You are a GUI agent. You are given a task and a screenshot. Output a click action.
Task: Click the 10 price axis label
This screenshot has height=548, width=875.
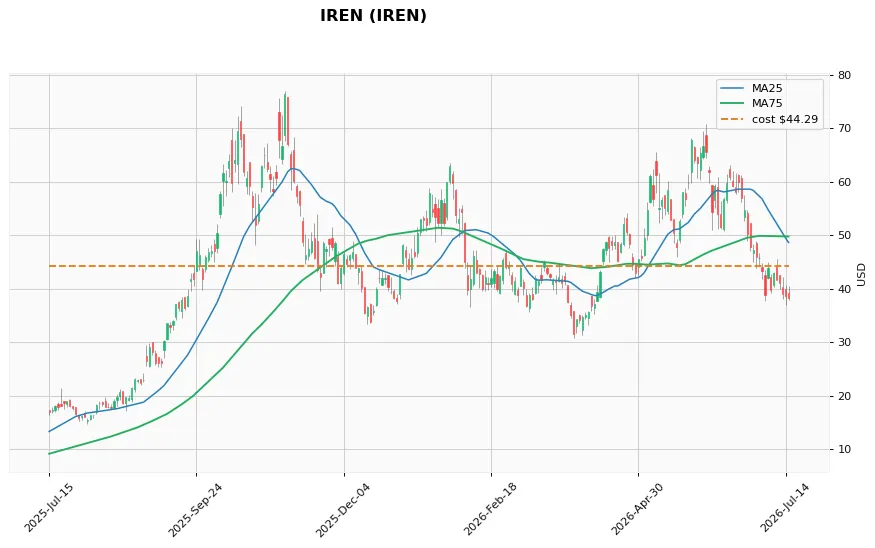tap(844, 449)
